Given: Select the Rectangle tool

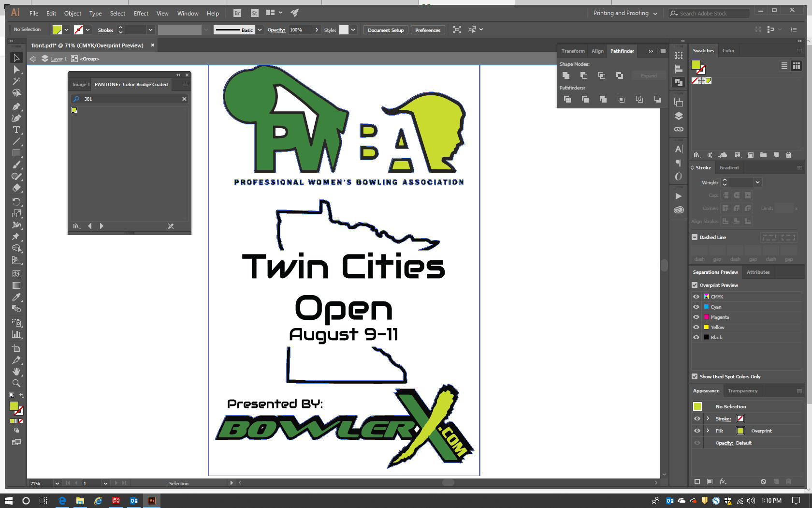Looking at the screenshot, I should click(x=16, y=153).
